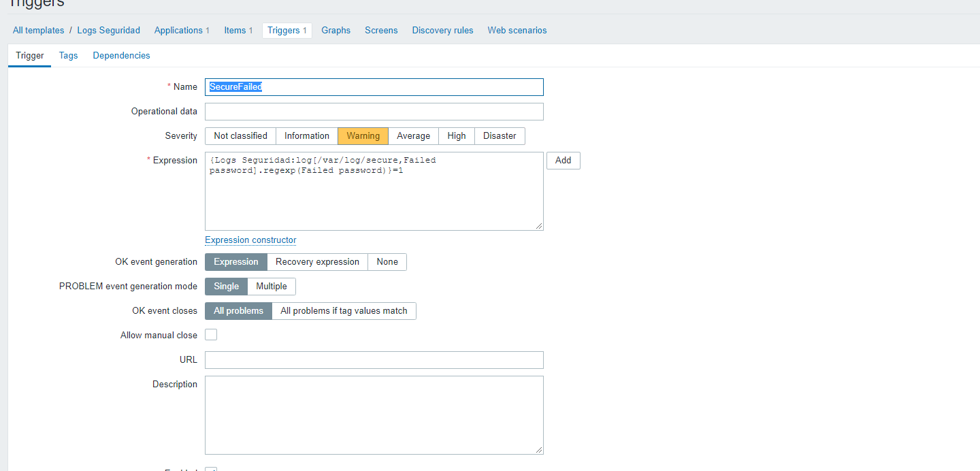This screenshot has width=980, height=471.
Task: Set OK event generation to None
Action: (387, 261)
